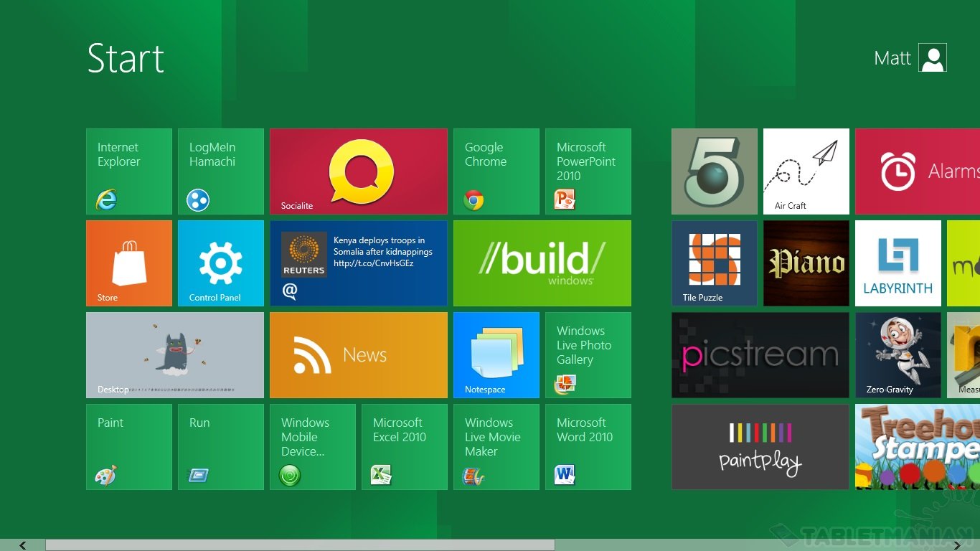Open Microsoft Excel 2010 tile
This screenshot has width=980, height=551.
click(x=405, y=447)
